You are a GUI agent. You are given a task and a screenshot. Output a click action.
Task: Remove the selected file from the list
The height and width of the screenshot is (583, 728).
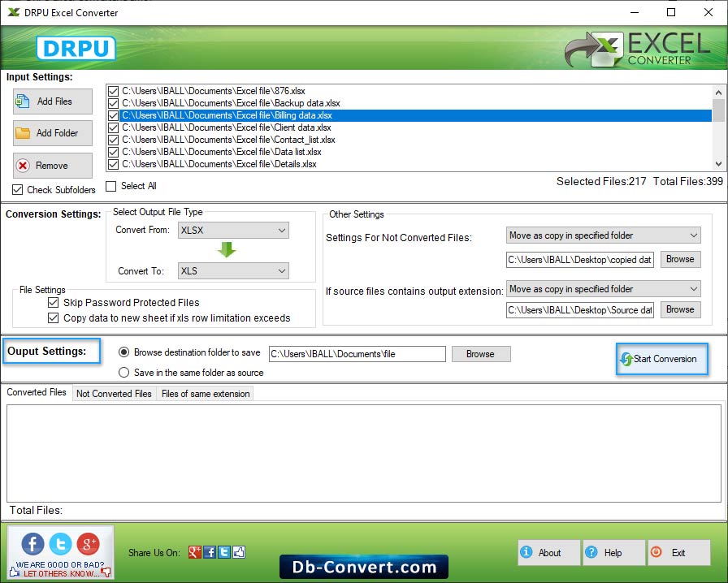coord(53,166)
